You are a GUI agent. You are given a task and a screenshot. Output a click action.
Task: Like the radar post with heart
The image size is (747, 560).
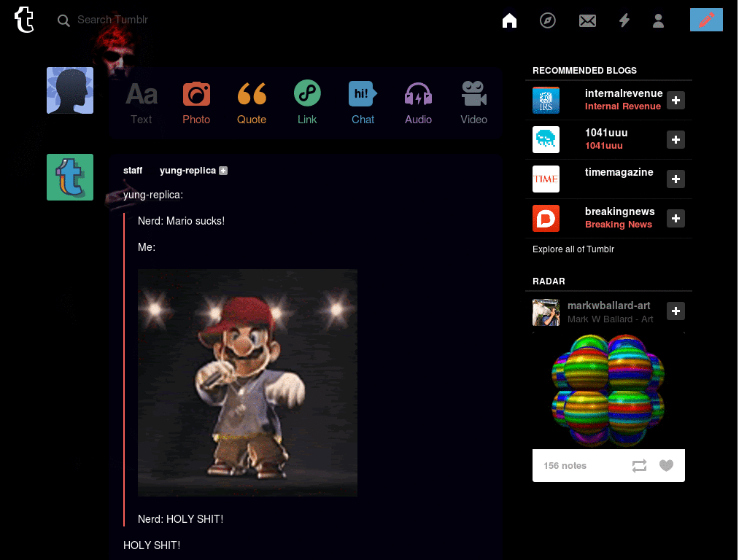pyautogui.click(x=666, y=466)
